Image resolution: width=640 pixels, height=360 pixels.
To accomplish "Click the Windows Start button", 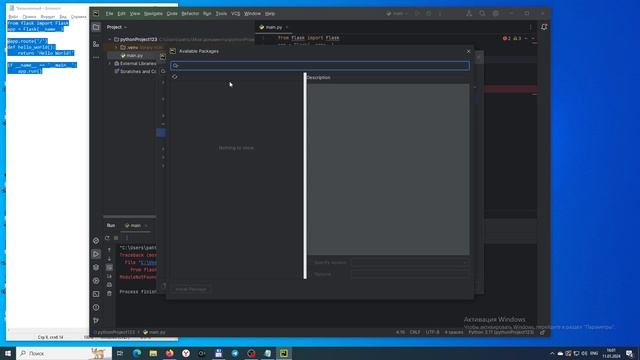I will [8, 353].
